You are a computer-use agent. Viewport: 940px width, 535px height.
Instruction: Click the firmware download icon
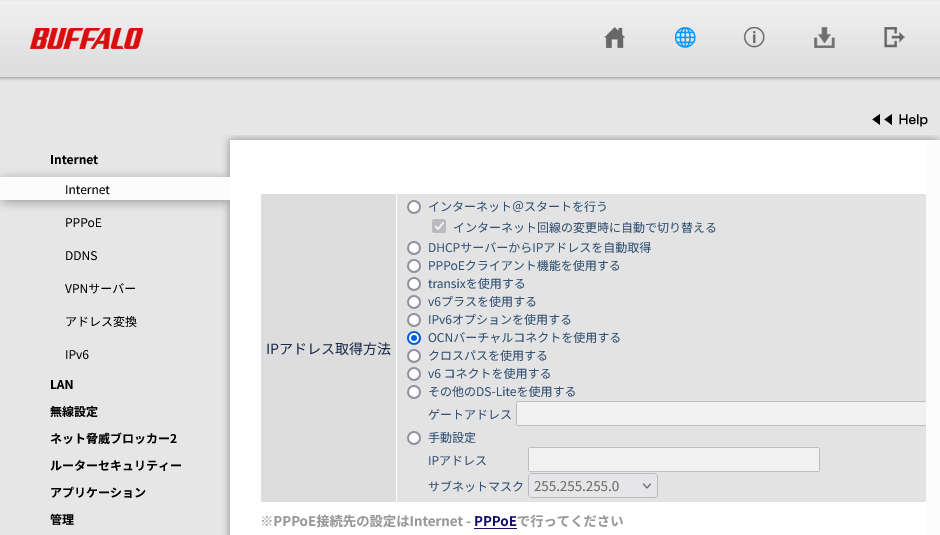824,38
